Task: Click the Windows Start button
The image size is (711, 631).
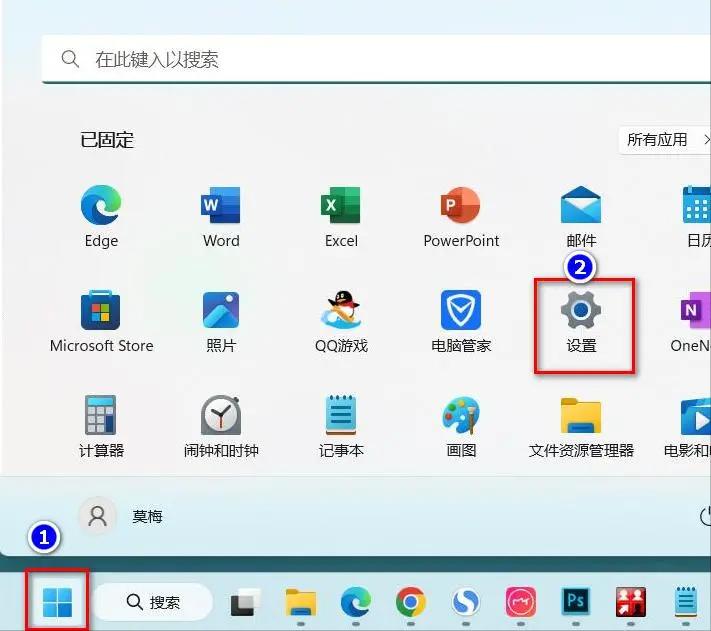Action: (57, 602)
